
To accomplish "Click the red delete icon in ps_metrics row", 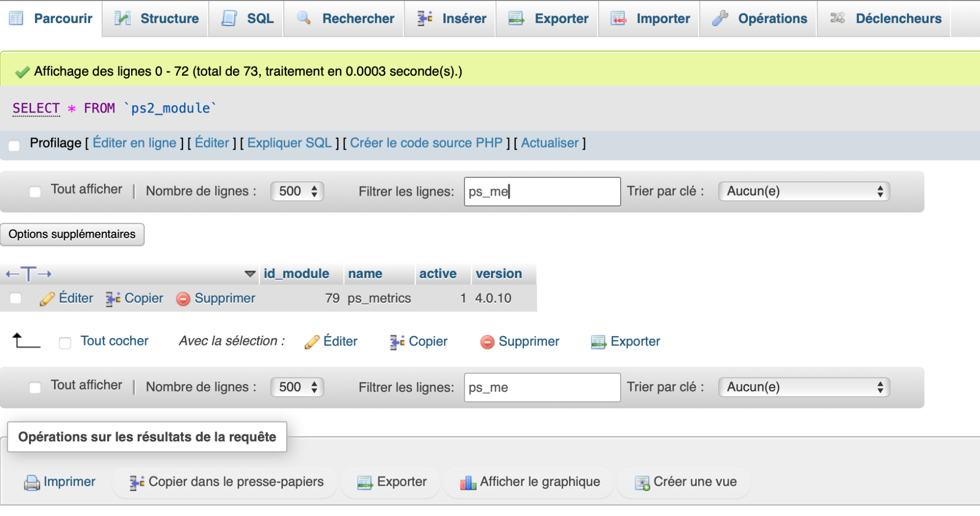I will [x=183, y=299].
